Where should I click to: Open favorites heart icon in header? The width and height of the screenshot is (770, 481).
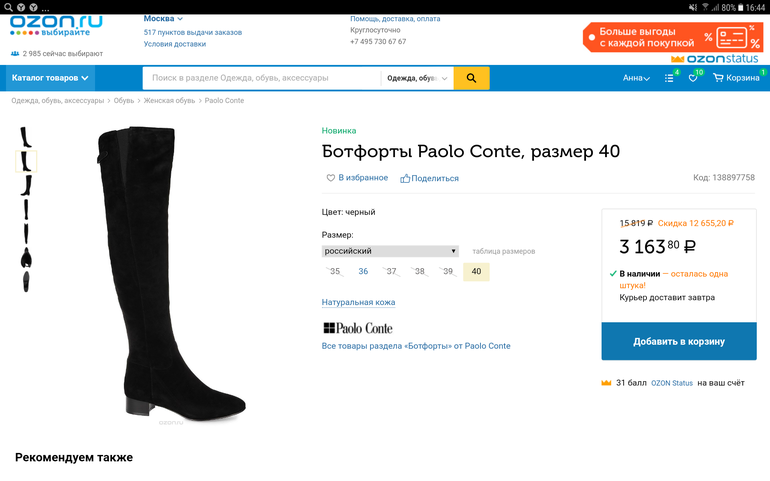[x=692, y=78]
